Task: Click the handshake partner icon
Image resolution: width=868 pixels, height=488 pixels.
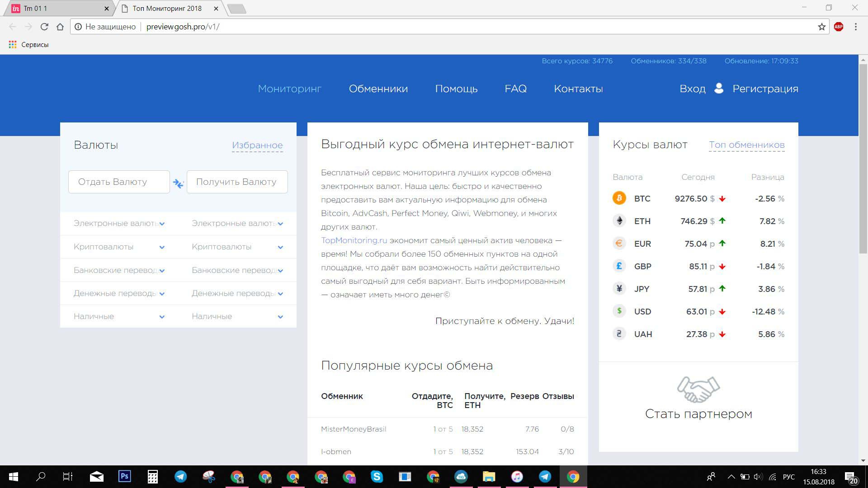Action: coord(698,389)
